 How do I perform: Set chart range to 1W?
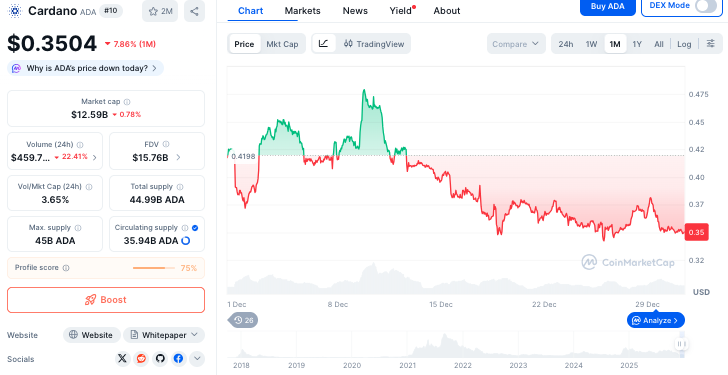(591, 44)
